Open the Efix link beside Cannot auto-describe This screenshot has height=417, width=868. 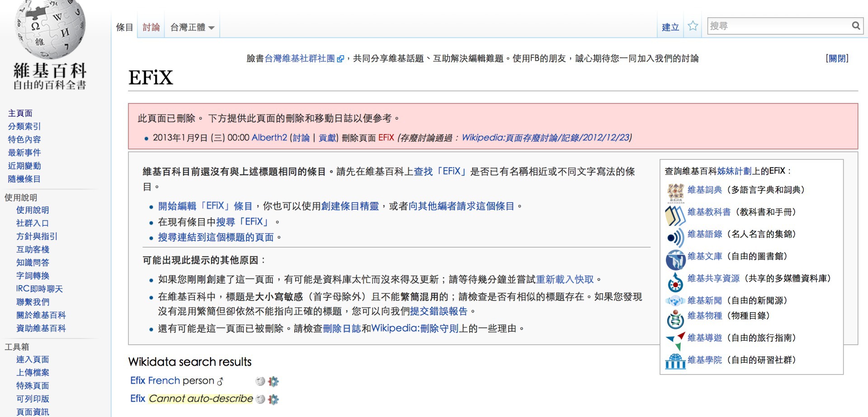tap(137, 398)
